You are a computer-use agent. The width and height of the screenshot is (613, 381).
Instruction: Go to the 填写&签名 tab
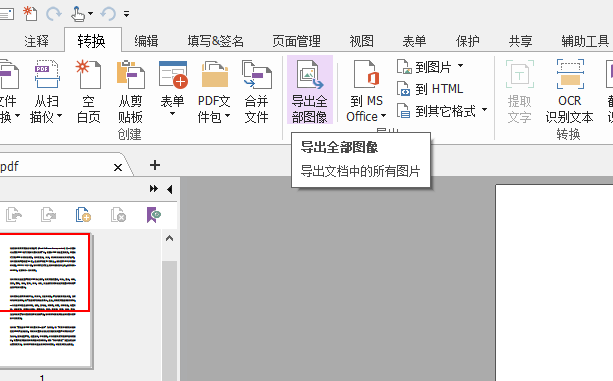215,41
